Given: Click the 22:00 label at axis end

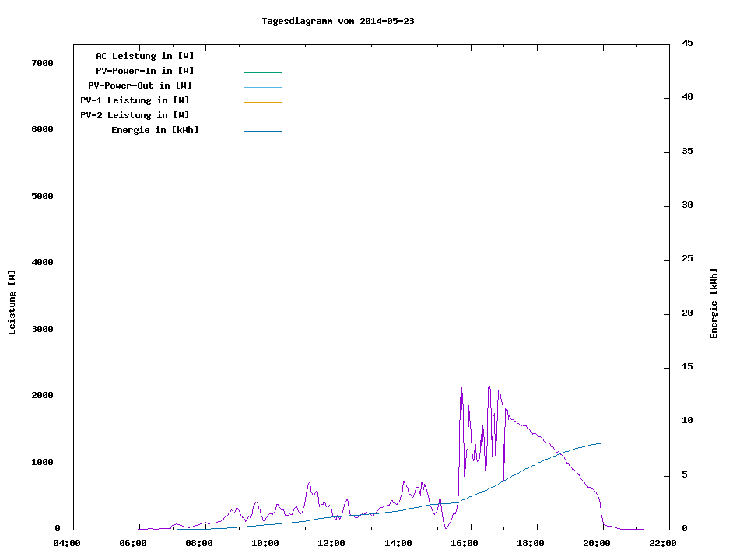Looking at the screenshot, I should [x=663, y=543].
